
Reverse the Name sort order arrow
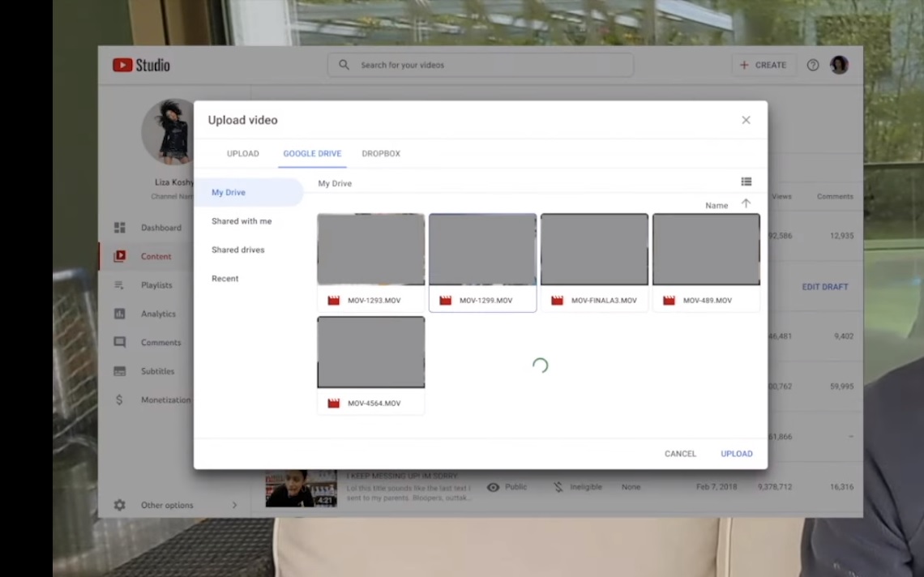746,204
